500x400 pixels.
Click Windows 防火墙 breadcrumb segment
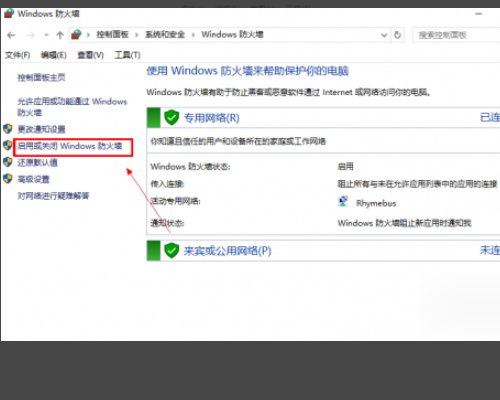[x=232, y=35]
